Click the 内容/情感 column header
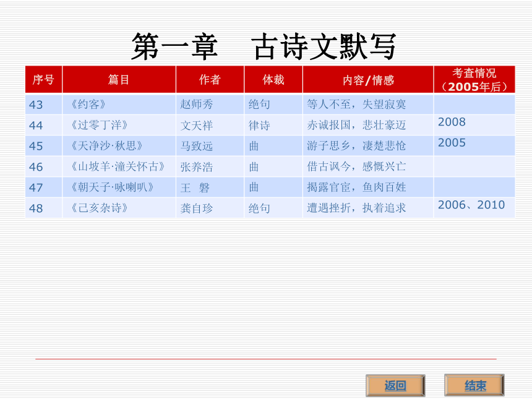532x399 pixels. pyautogui.click(x=368, y=80)
